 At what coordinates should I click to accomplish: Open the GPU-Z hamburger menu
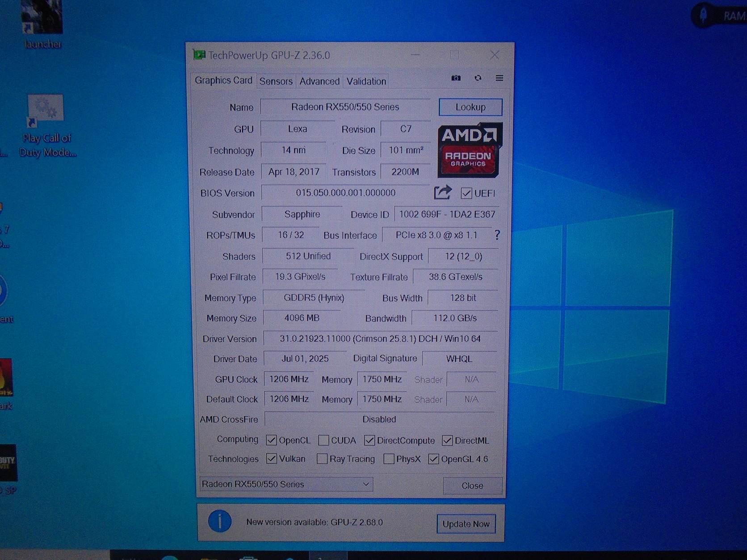pos(499,78)
